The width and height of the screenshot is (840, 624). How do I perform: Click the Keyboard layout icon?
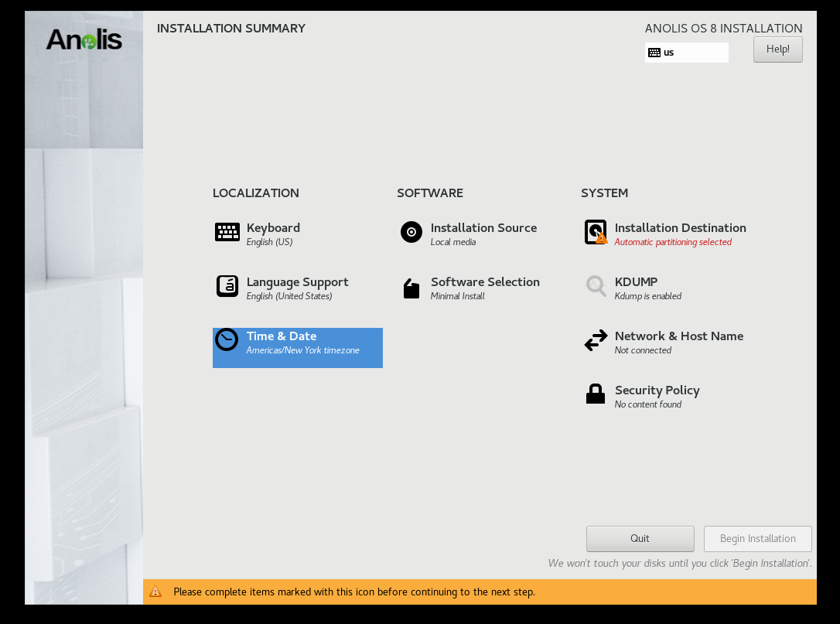[227, 232]
